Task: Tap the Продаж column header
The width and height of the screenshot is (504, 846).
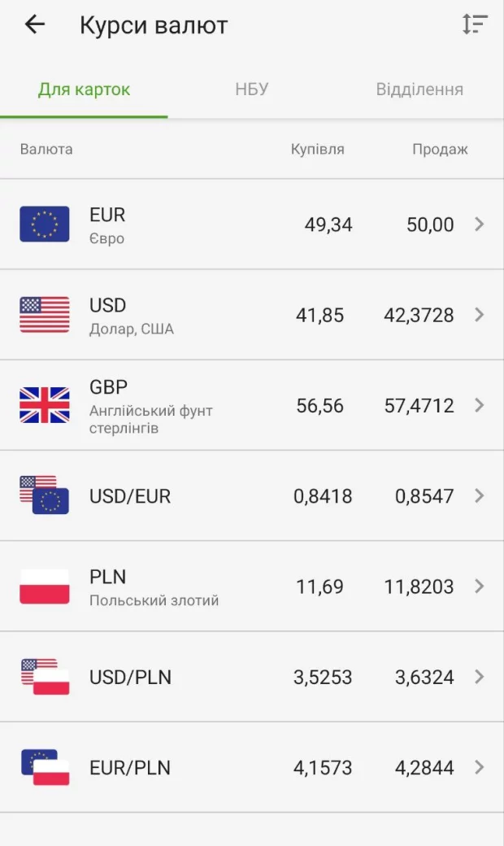Action: tap(440, 150)
